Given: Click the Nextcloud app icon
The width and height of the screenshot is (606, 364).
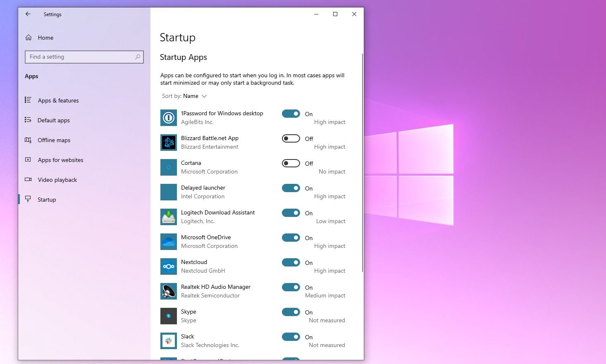Looking at the screenshot, I should pos(168,266).
